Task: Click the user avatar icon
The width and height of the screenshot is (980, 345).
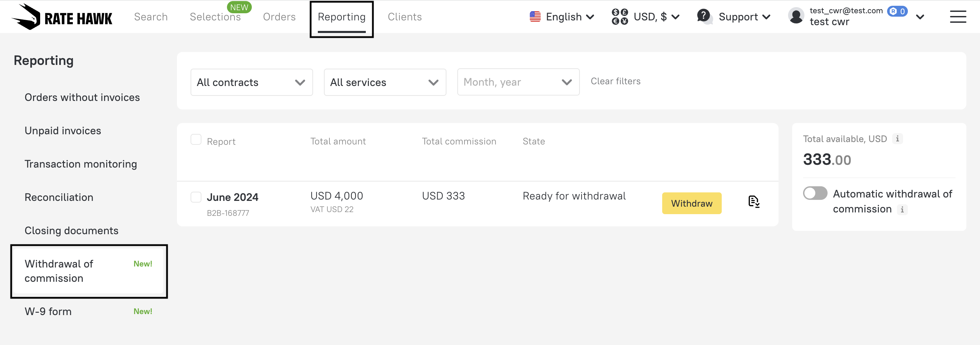Action: tap(796, 16)
